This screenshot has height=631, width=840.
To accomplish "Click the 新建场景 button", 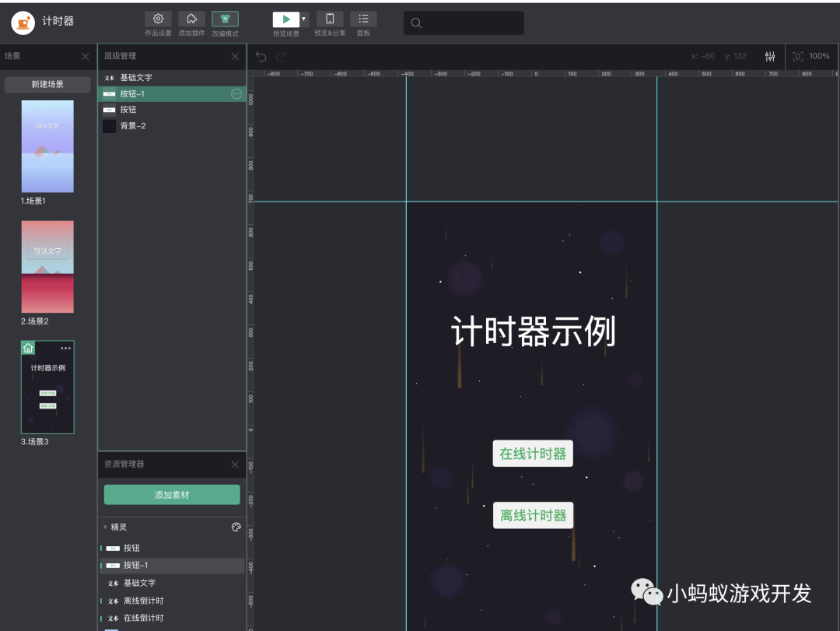I will [47, 84].
